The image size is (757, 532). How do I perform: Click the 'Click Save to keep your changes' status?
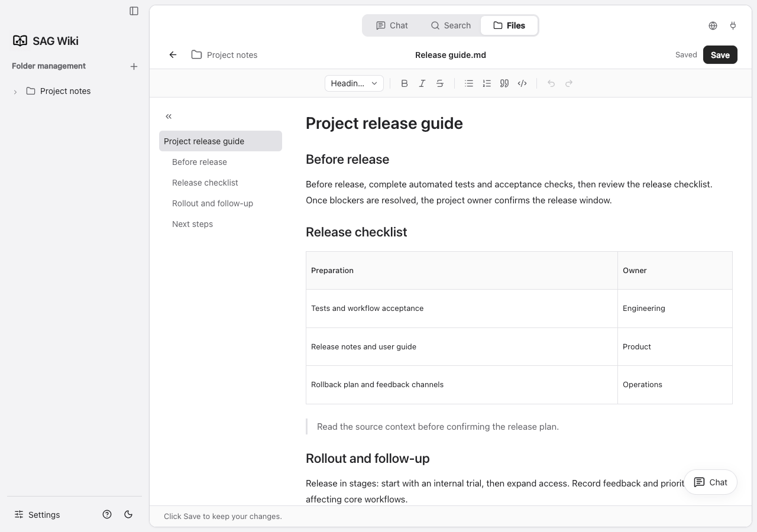223,516
